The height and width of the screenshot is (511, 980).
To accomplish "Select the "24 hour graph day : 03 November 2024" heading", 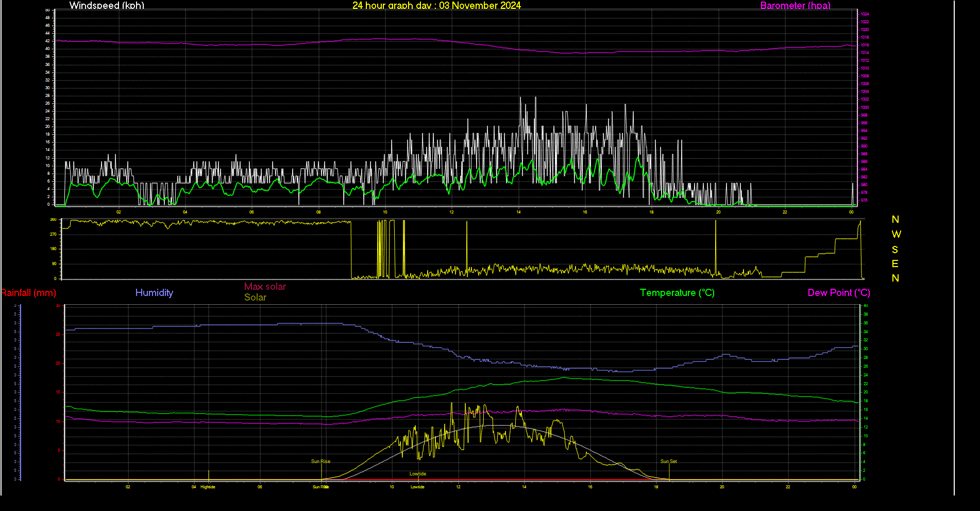I will point(436,5).
